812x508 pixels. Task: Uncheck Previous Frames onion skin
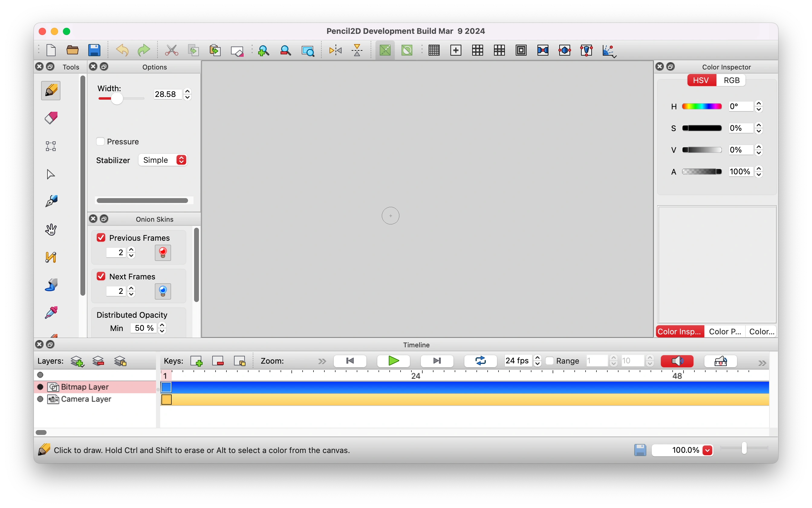click(101, 237)
